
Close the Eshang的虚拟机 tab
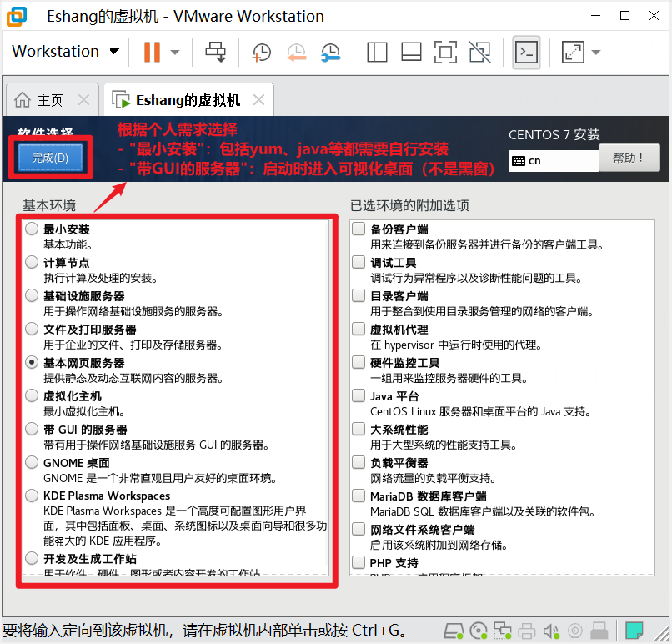tap(258, 100)
